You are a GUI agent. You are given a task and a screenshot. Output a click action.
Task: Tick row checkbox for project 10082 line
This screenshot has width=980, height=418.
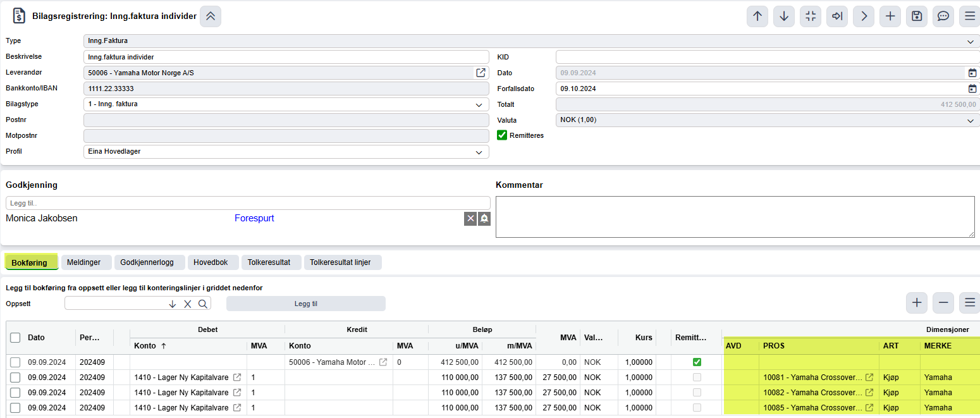[15, 393]
